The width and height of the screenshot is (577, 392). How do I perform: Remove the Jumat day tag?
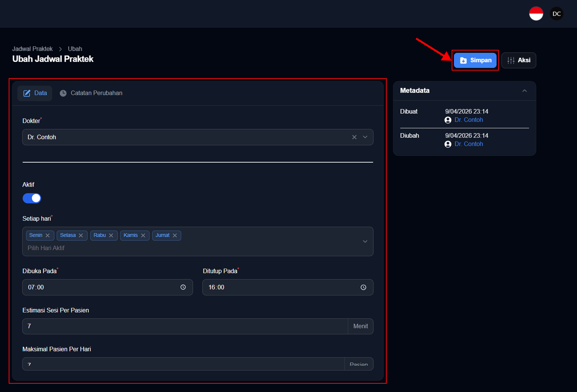point(175,235)
